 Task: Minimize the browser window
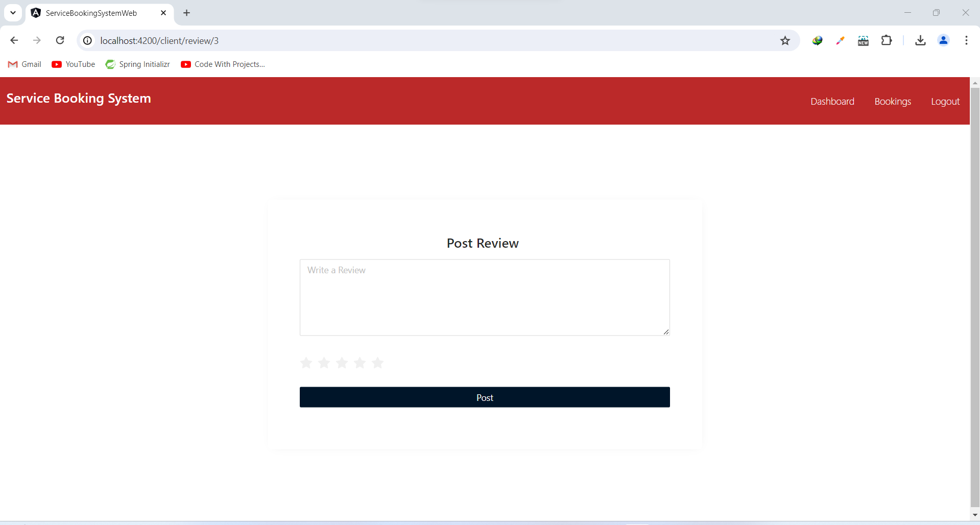pos(907,13)
